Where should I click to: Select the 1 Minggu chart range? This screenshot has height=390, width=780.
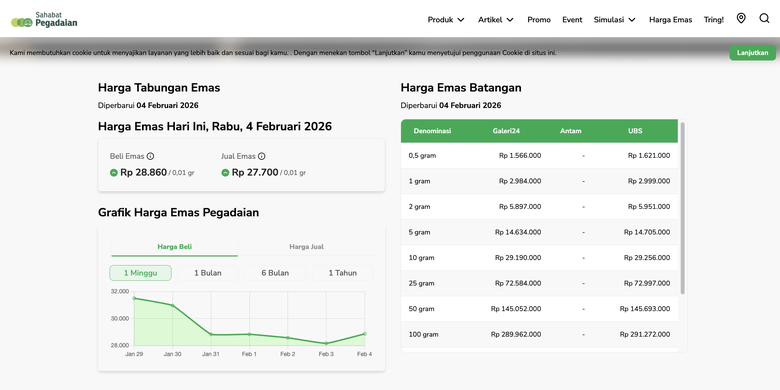point(140,273)
